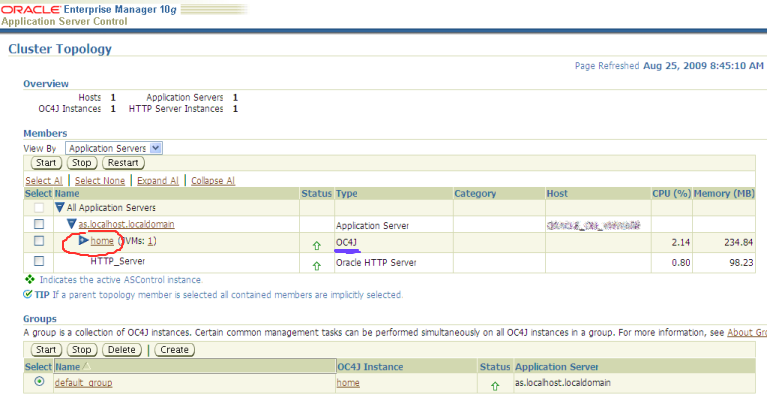The width and height of the screenshot is (767, 401).
Task: Click the up status arrow in the HTTP_Server row
Action: 316,266
